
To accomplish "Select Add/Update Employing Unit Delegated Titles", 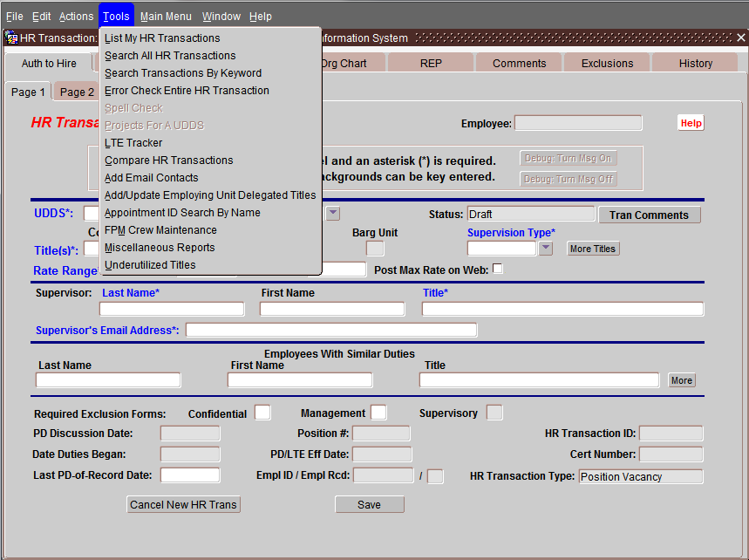I will coord(210,195).
